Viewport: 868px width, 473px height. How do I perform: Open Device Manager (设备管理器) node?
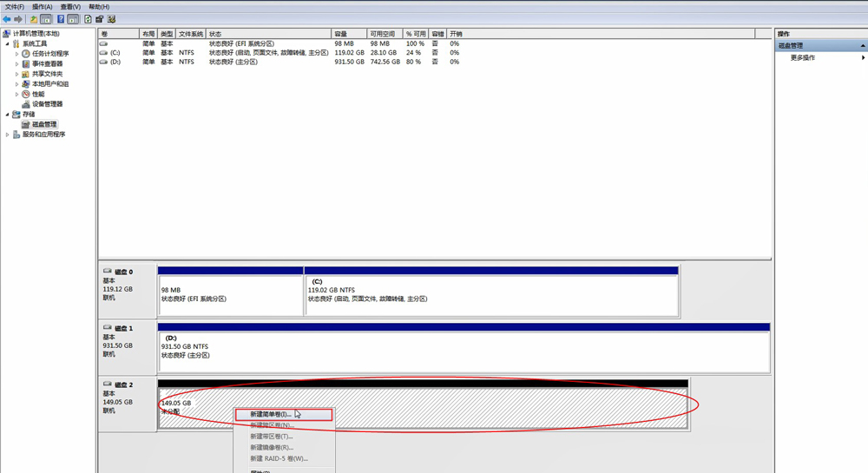pos(47,104)
